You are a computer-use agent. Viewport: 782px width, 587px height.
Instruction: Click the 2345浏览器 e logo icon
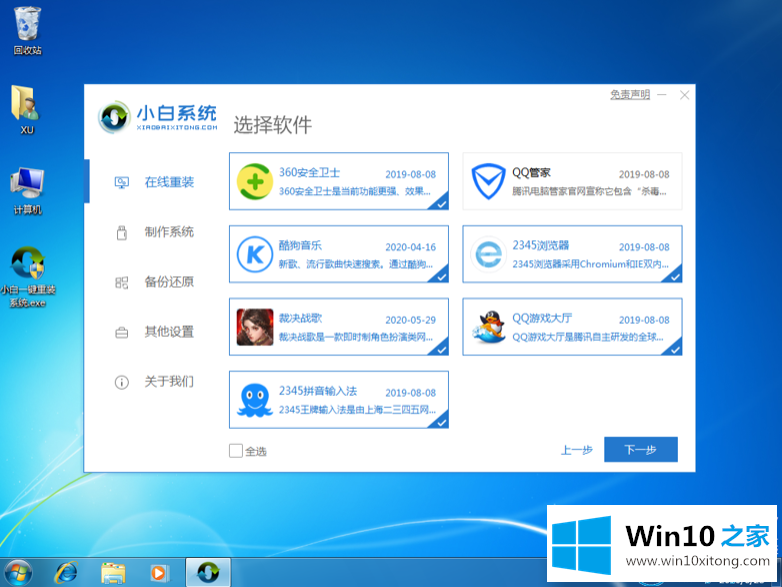(488, 254)
